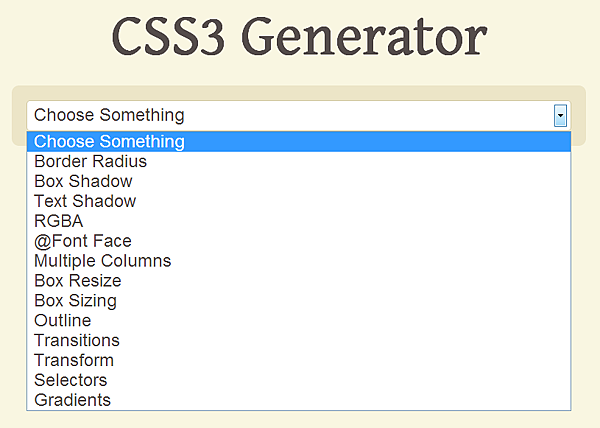Choose Gradients at the bottom of the list

(x=73, y=400)
